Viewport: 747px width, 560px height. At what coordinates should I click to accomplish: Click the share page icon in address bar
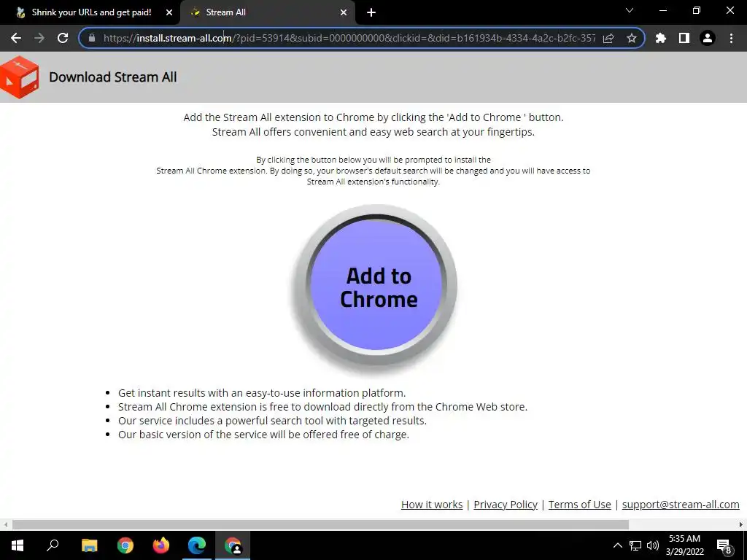[608, 38]
